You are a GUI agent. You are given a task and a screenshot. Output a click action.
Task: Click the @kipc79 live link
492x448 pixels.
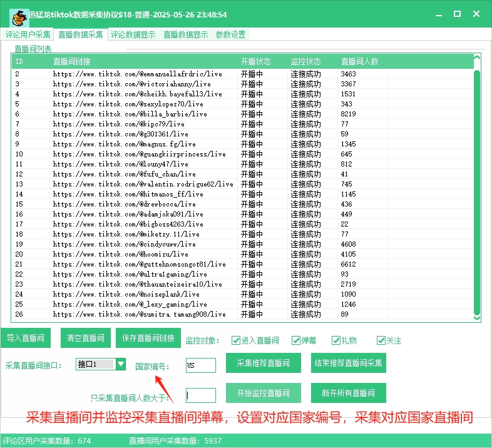click(x=118, y=124)
